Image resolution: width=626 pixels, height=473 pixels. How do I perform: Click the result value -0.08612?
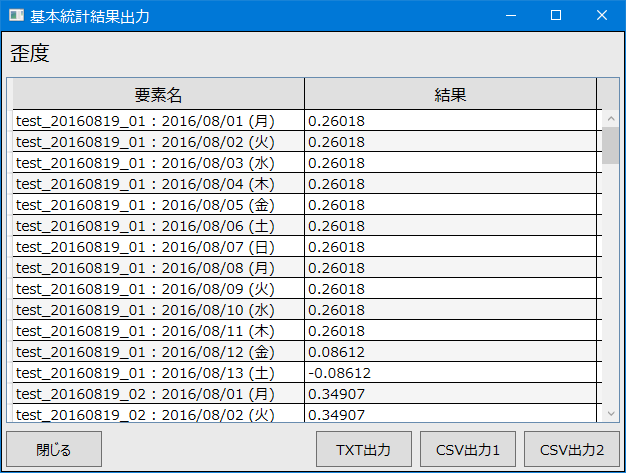pos(339,373)
